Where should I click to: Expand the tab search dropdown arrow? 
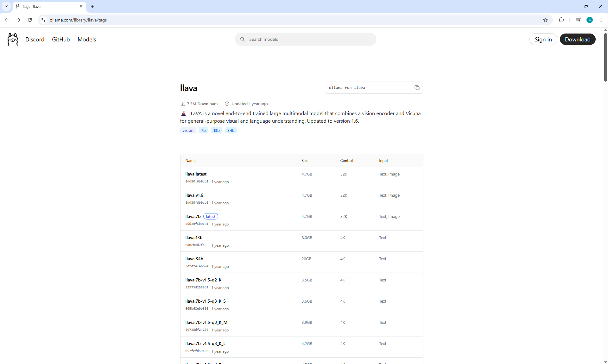coord(6,6)
